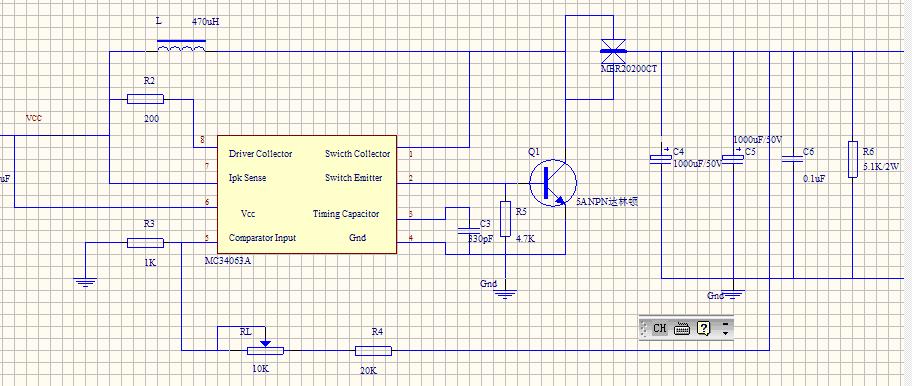The image size is (912, 386).
Task: Select capacitor C4 symbol
Action: pos(661,156)
